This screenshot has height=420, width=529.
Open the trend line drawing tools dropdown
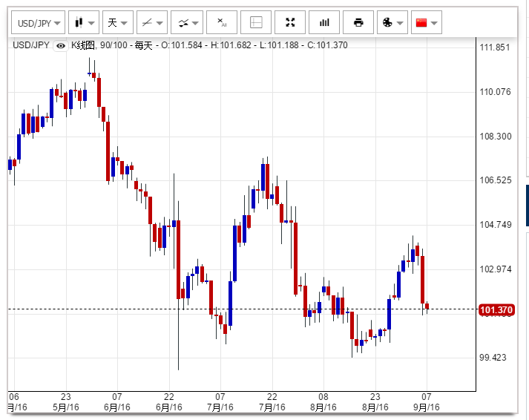[x=152, y=22]
